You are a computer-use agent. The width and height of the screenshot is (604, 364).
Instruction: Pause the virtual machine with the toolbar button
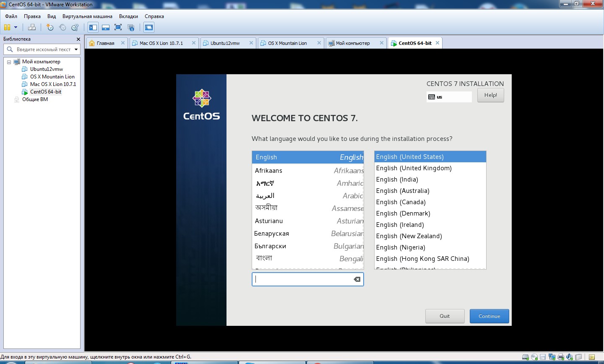7,27
